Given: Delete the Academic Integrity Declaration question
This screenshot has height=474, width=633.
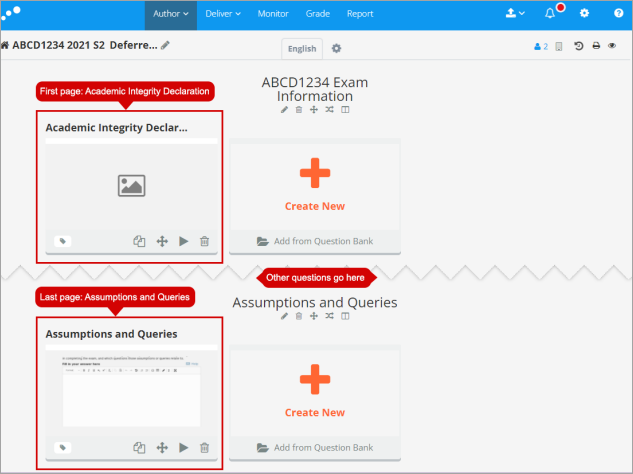Looking at the screenshot, I should click(x=204, y=241).
